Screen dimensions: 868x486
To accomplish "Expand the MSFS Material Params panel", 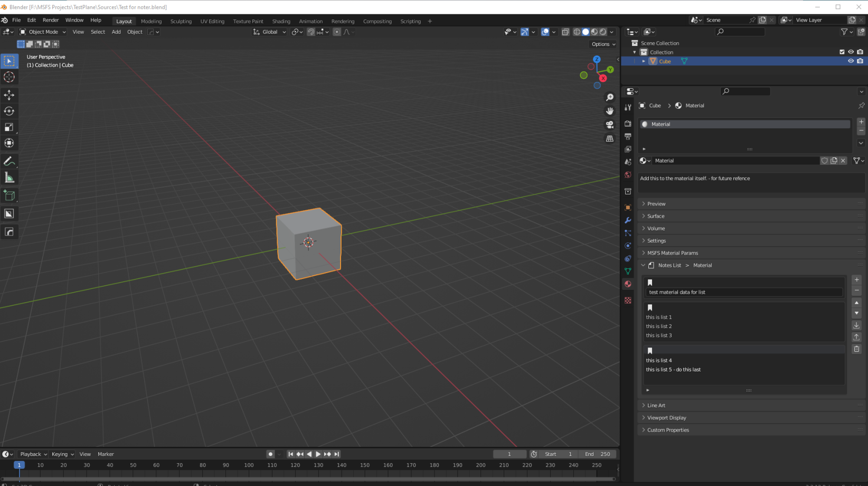I will point(672,253).
